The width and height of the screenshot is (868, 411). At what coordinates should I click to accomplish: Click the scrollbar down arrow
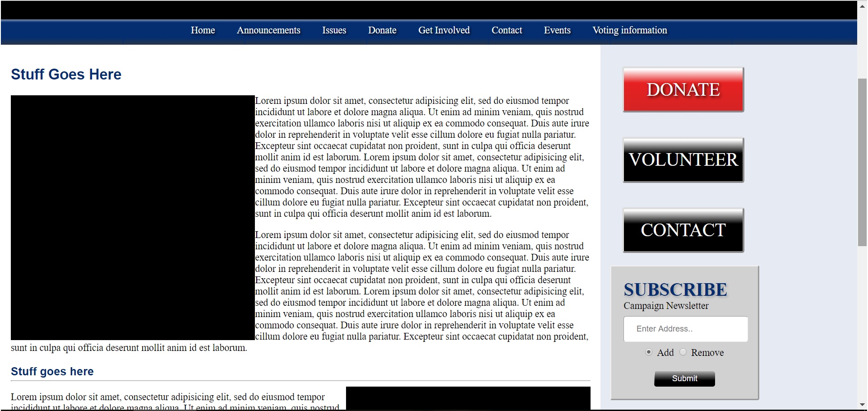862,405
